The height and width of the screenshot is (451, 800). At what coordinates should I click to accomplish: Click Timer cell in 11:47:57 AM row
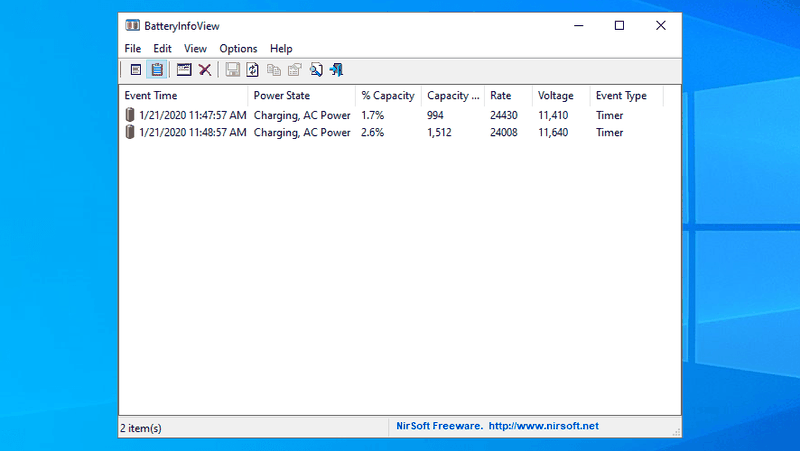610,115
